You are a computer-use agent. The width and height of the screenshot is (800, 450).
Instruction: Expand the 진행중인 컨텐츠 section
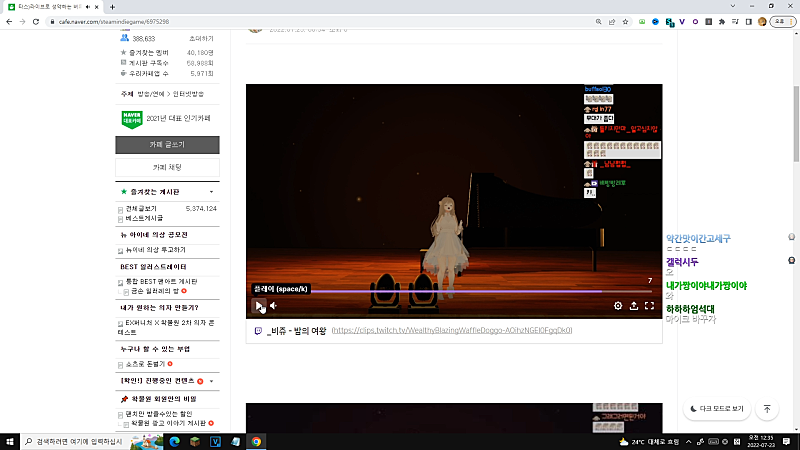click(211, 381)
